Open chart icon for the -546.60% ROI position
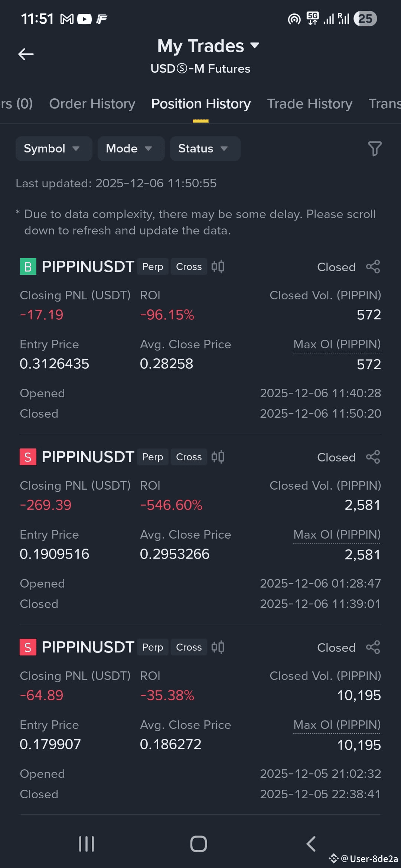The image size is (401, 868). pyautogui.click(x=218, y=457)
